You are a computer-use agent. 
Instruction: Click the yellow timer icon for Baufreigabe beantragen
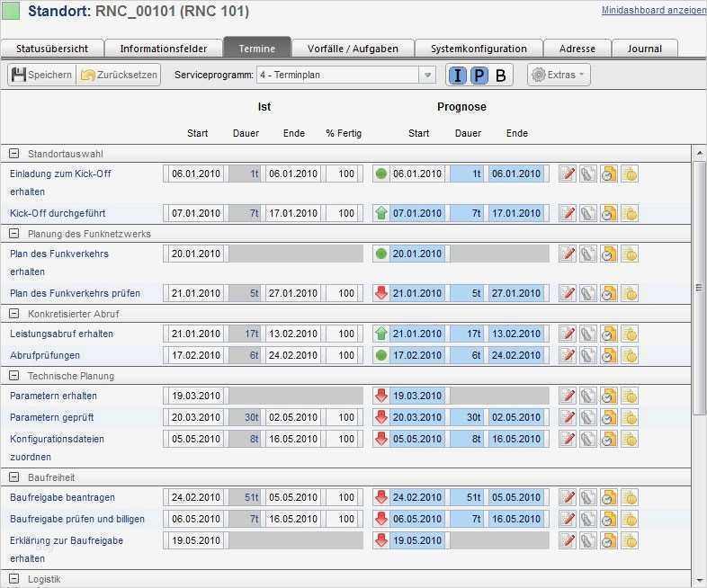[x=630, y=497]
